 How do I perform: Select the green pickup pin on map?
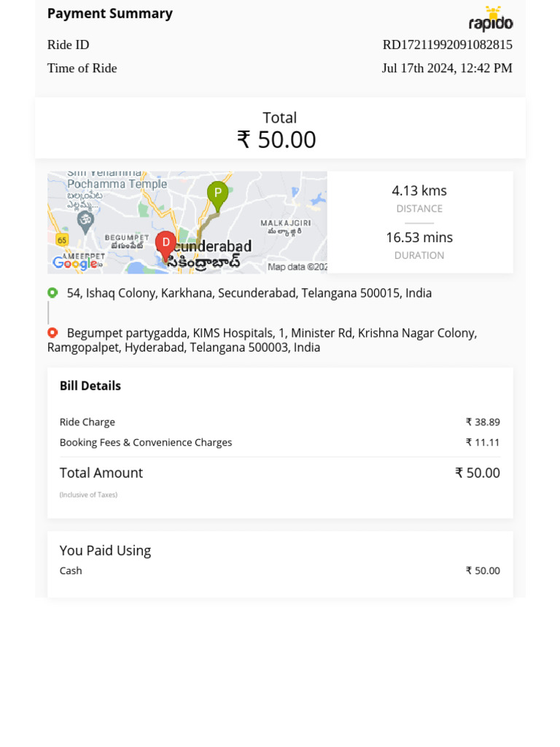[x=217, y=196]
